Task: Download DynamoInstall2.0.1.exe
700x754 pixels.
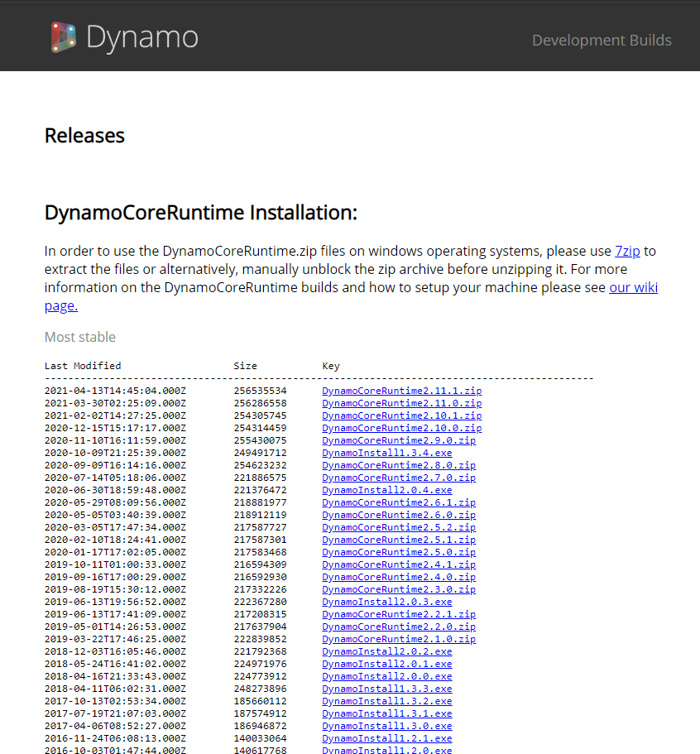Action: (386, 664)
